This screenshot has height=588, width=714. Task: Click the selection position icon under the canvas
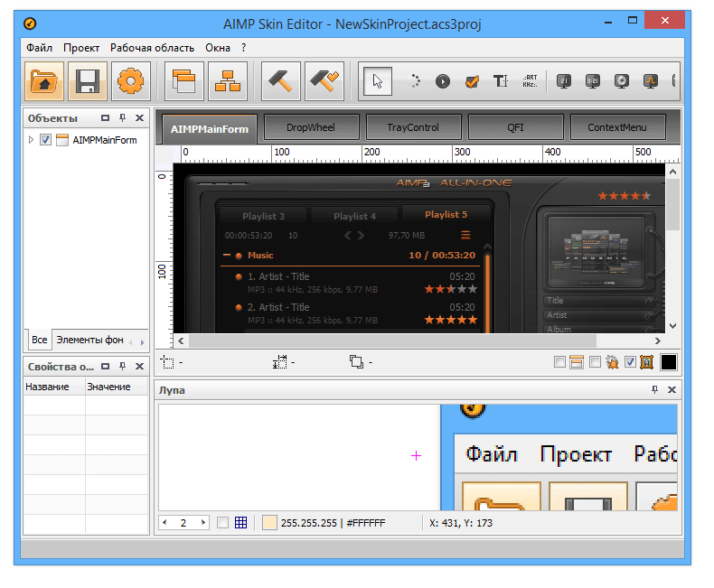[167, 362]
